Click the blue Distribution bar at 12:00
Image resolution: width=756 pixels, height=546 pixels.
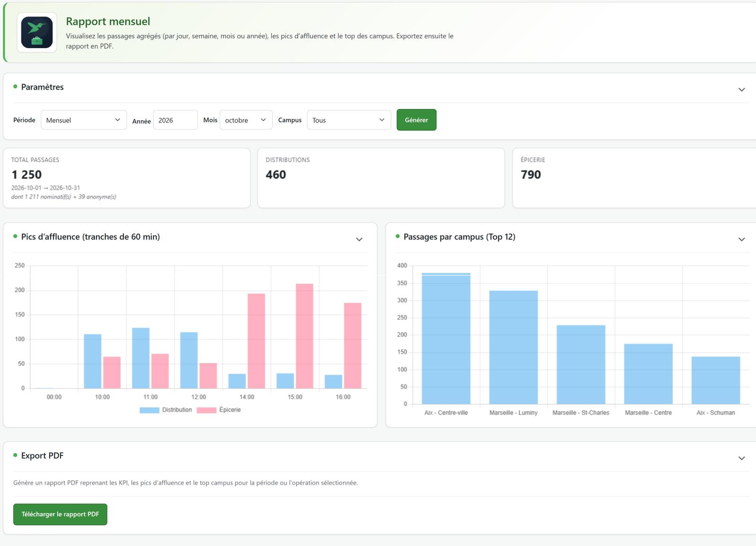pyautogui.click(x=189, y=361)
